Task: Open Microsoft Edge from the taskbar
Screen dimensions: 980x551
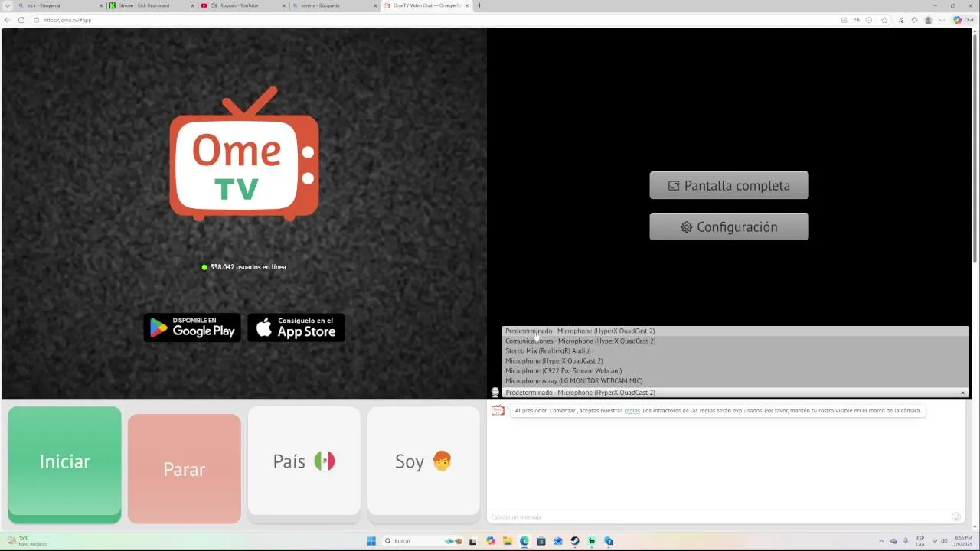Action: (524, 541)
